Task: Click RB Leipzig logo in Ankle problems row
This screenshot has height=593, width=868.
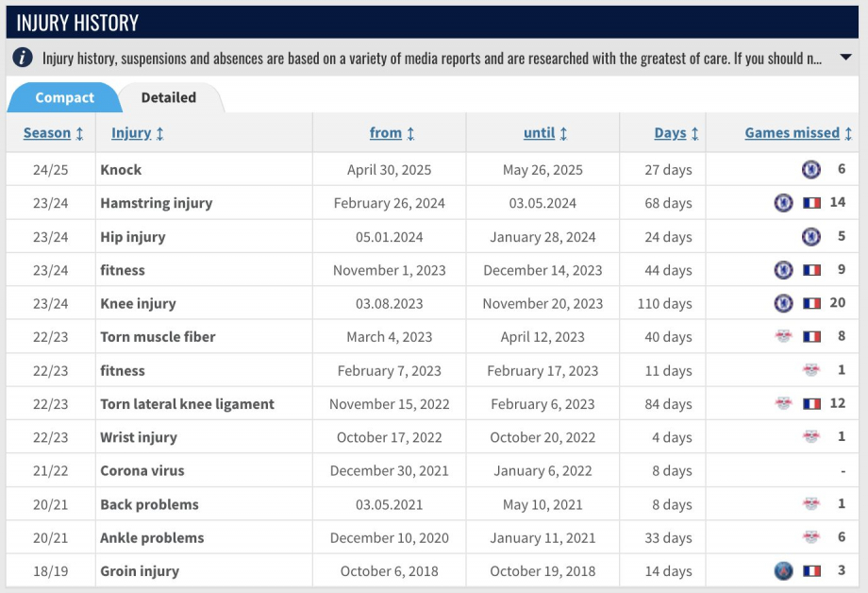Action: coord(810,537)
